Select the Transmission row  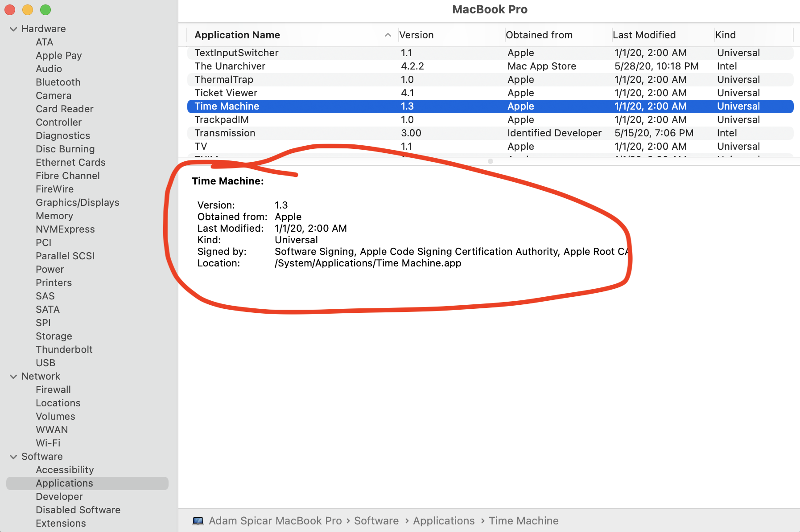click(490, 133)
